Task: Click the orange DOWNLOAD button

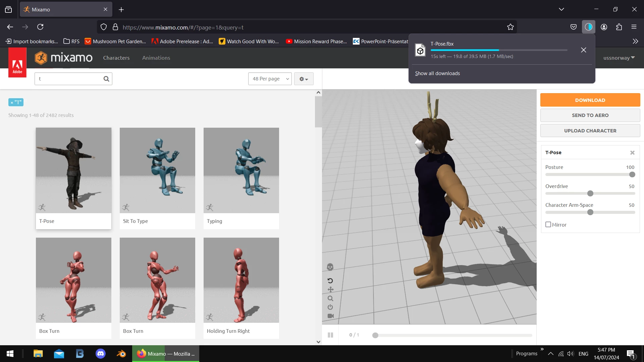Action: point(590,100)
